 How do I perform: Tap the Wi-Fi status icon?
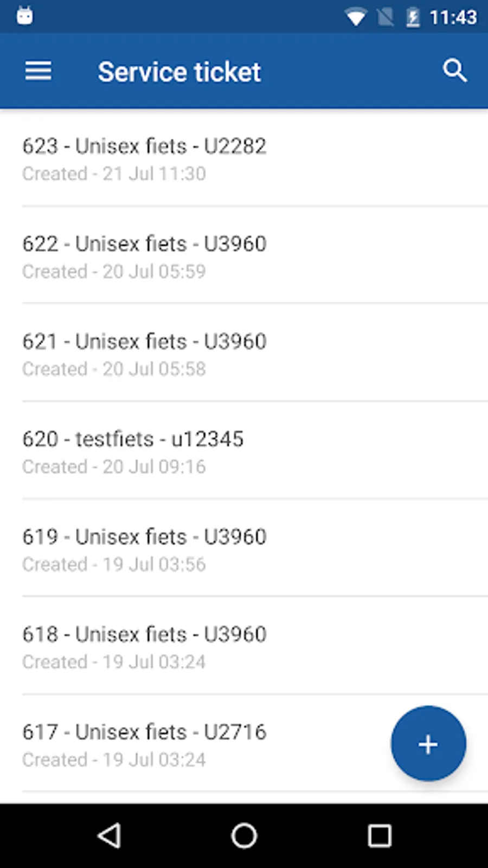coord(356,17)
